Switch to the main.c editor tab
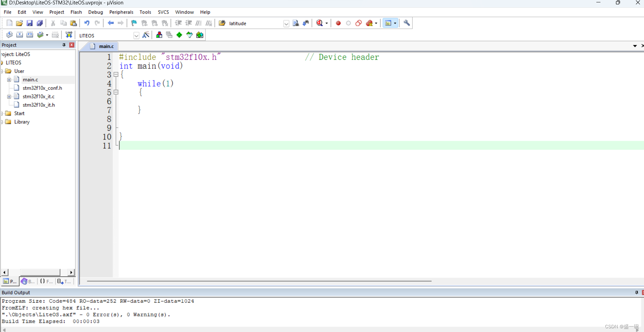The image size is (644, 332). [106, 46]
